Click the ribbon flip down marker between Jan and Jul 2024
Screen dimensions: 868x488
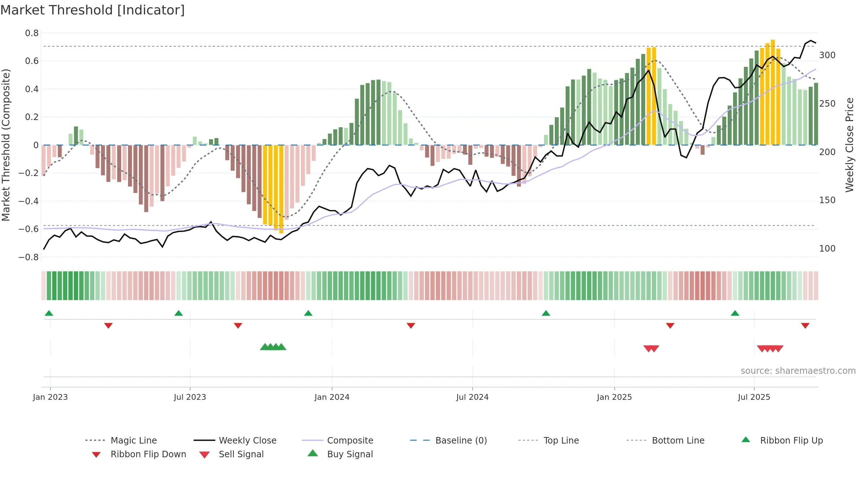point(411,326)
